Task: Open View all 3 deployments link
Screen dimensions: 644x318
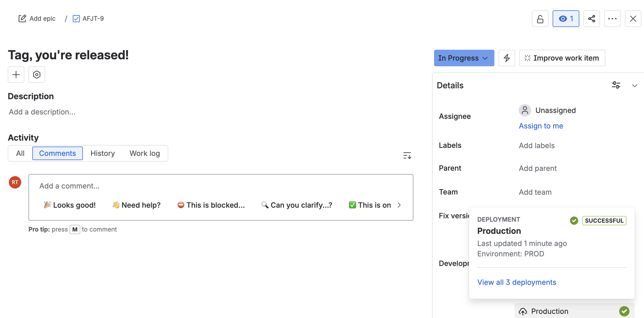Action: [517, 282]
